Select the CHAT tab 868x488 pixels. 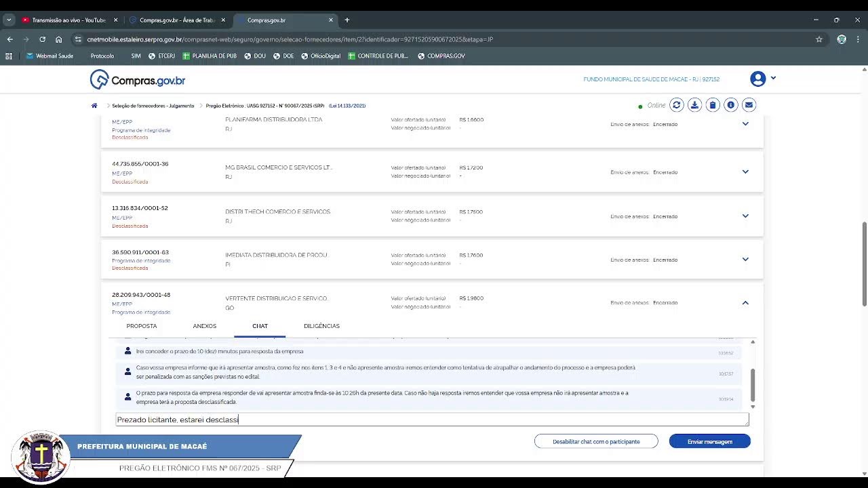(260, 326)
